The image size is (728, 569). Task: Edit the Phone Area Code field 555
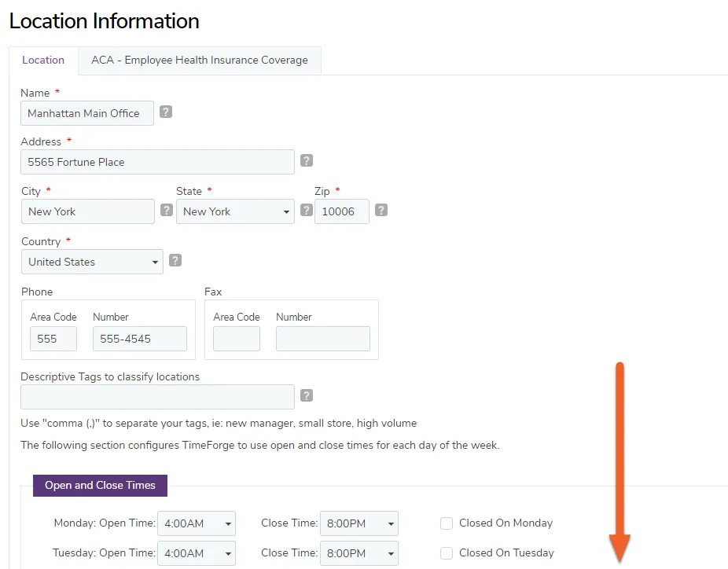(53, 339)
